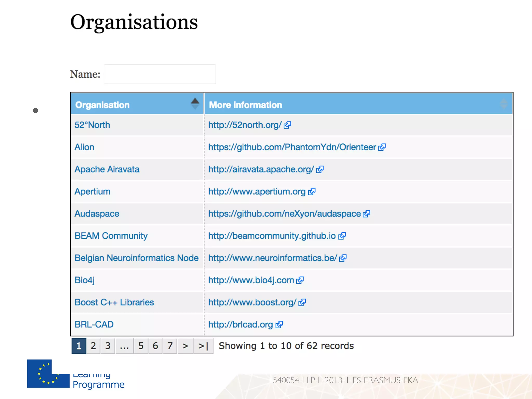The width and height of the screenshot is (532, 399).
Task: Sort by the More information column arrow
Action: click(x=504, y=104)
